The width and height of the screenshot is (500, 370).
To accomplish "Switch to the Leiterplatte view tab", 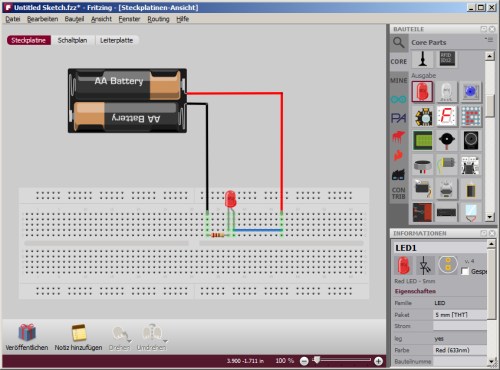I will click(116, 40).
